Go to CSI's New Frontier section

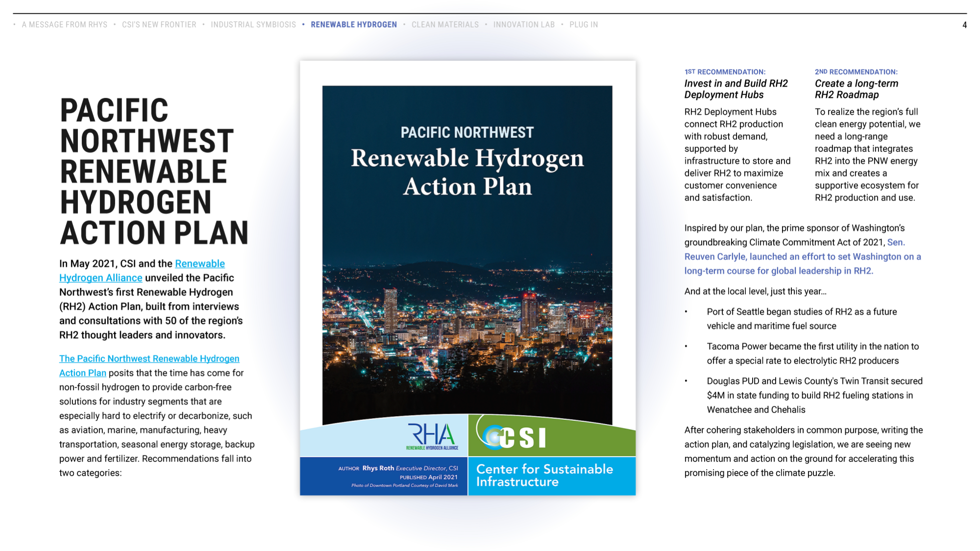click(159, 25)
